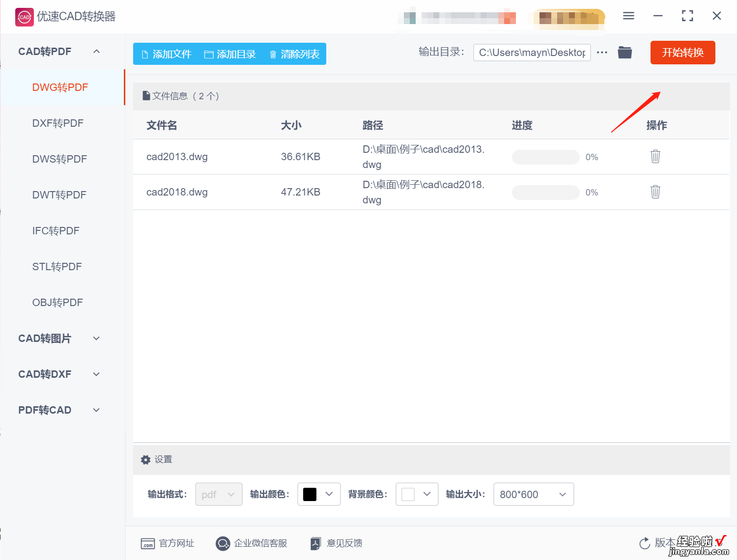This screenshot has height=560, width=737.
Task: Expand the CAD转DXF section
Action: 96,374
